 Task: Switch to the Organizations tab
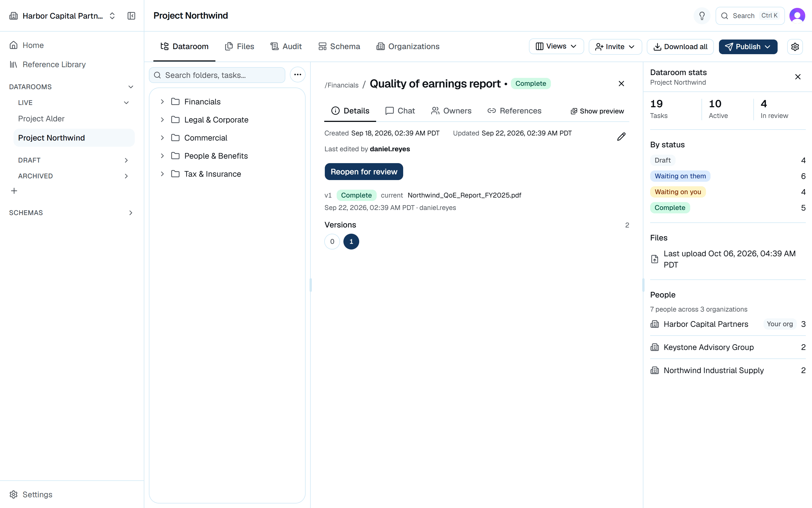[x=408, y=46]
